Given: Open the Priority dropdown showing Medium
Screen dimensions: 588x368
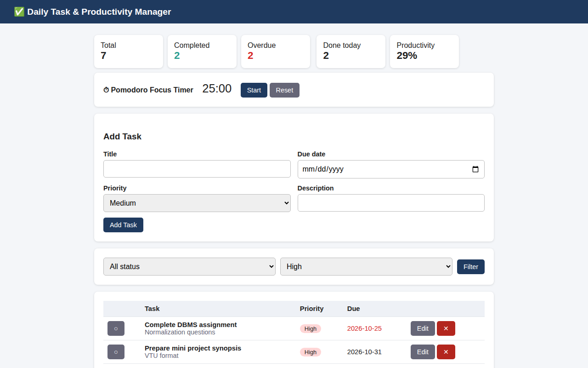Looking at the screenshot, I should 197,203.
